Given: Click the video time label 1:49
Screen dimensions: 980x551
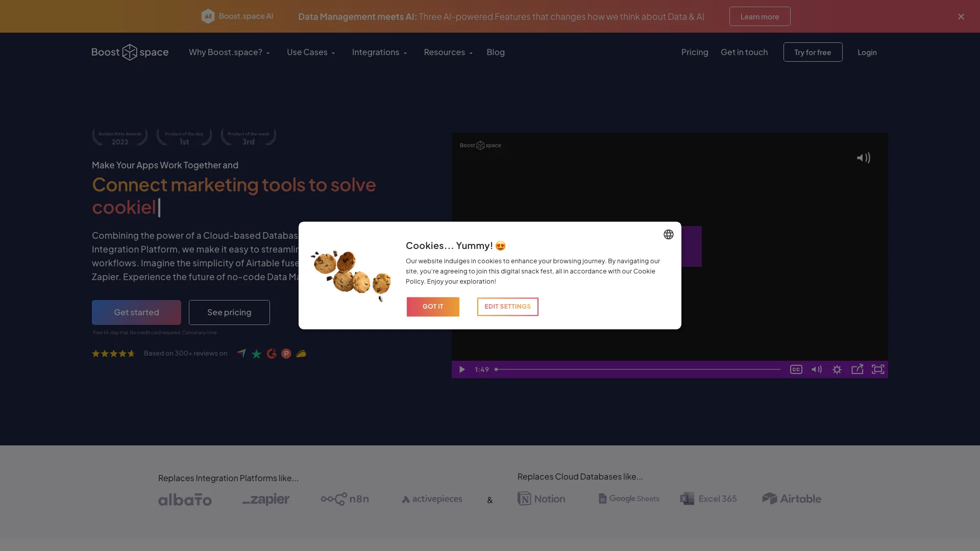Looking at the screenshot, I should pos(482,369).
